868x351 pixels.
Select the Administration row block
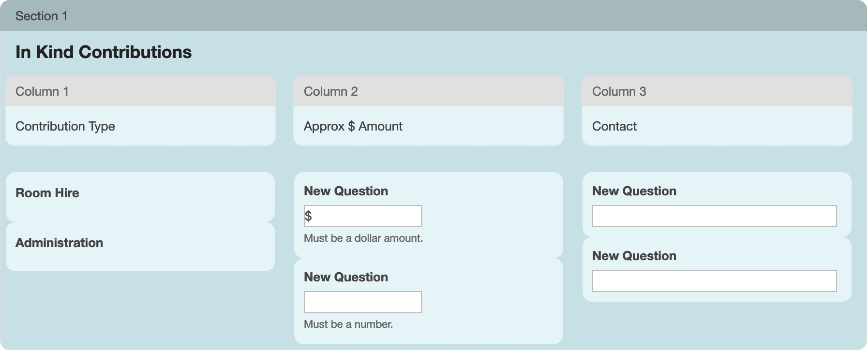click(x=140, y=247)
